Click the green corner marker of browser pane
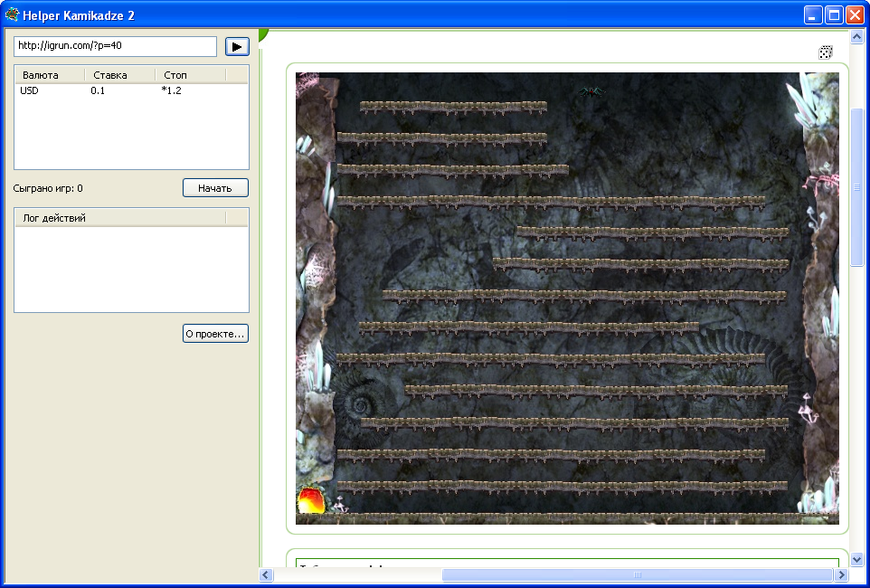 [x=263, y=34]
